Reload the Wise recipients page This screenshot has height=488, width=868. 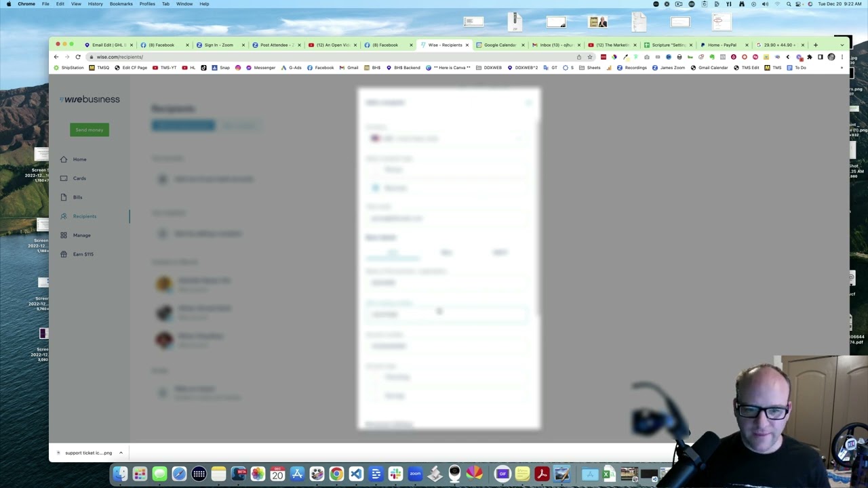pos(78,57)
